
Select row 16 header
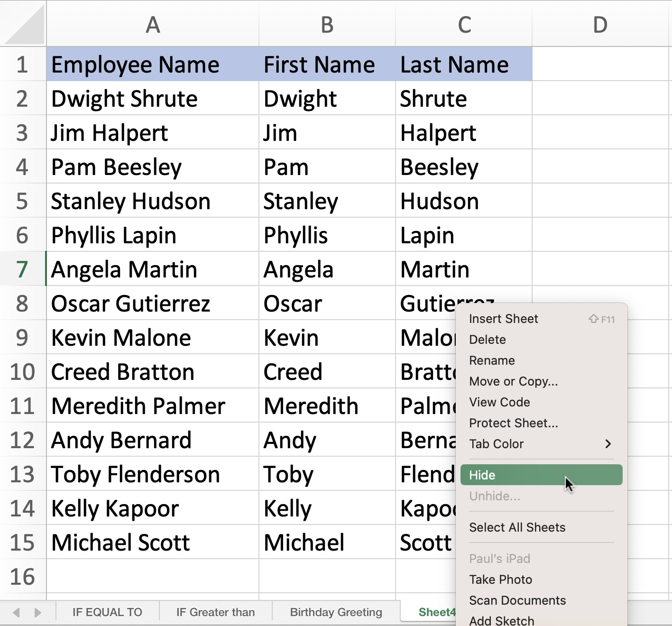click(x=22, y=576)
